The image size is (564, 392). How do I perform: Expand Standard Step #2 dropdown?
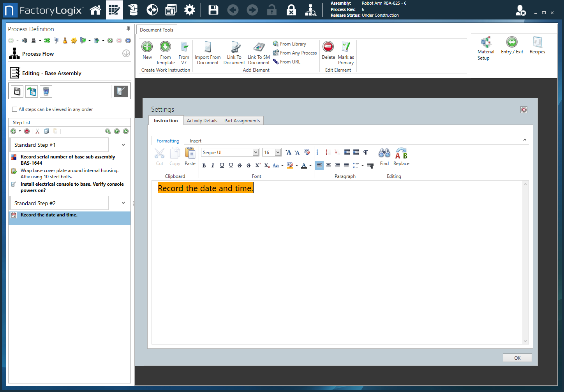click(123, 203)
